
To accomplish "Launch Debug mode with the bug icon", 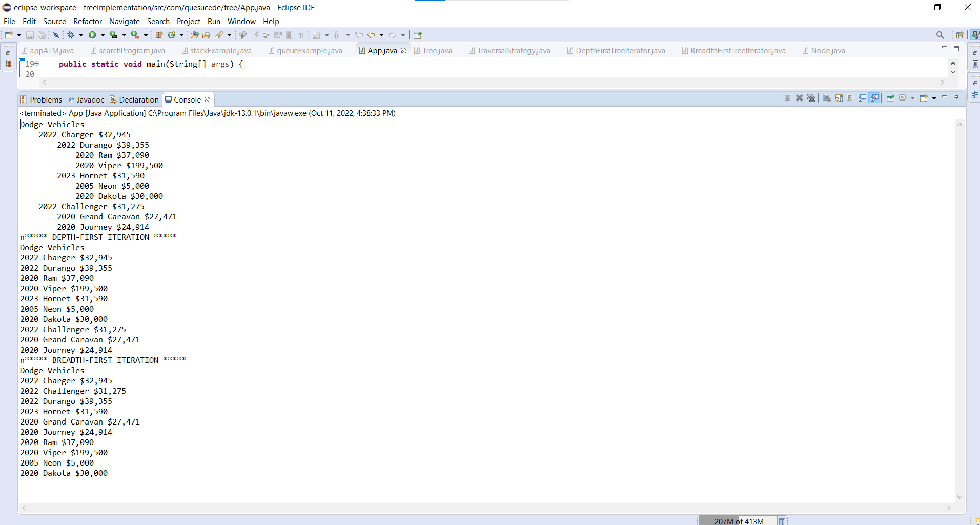I will [x=71, y=35].
